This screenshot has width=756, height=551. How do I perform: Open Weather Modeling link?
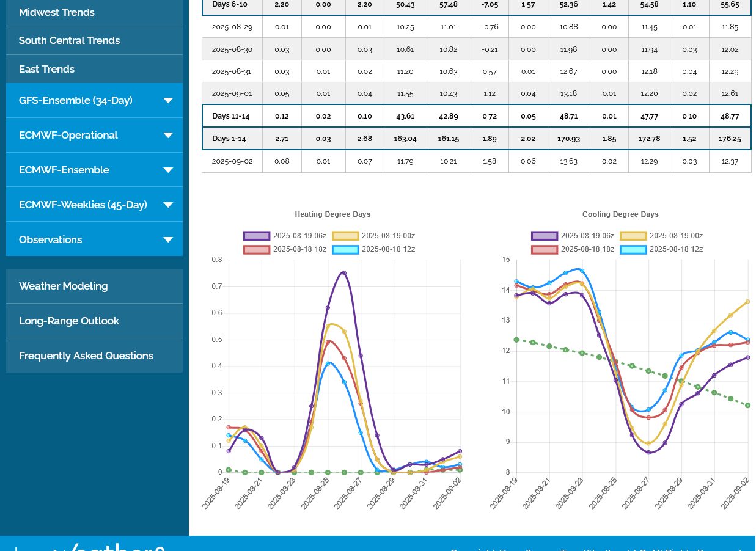click(63, 286)
